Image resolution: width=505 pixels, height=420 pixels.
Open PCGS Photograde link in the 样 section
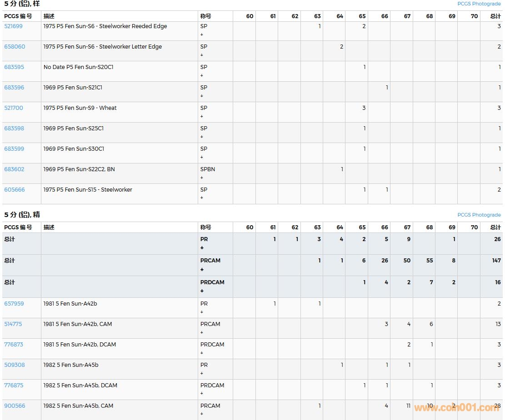[x=479, y=4]
